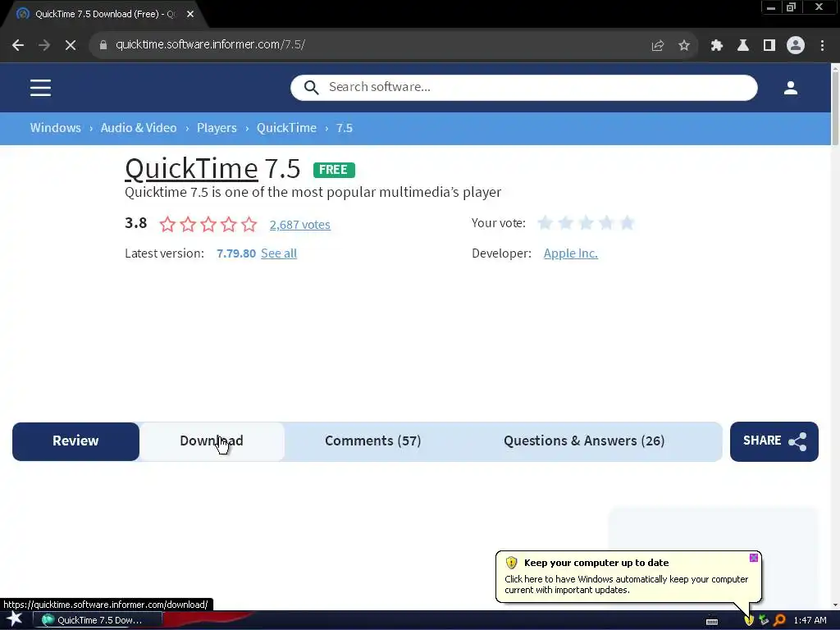Click the Keep your computer up to date balloon
This screenshot has width=840, height=630.
coord(628,577)
